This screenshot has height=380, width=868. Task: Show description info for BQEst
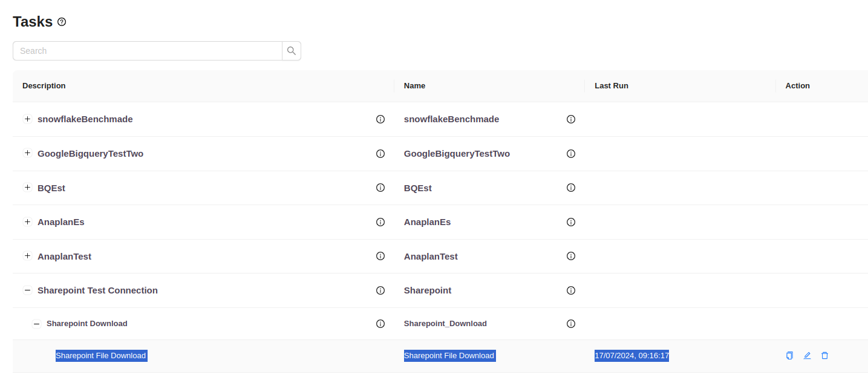(380, 188)
